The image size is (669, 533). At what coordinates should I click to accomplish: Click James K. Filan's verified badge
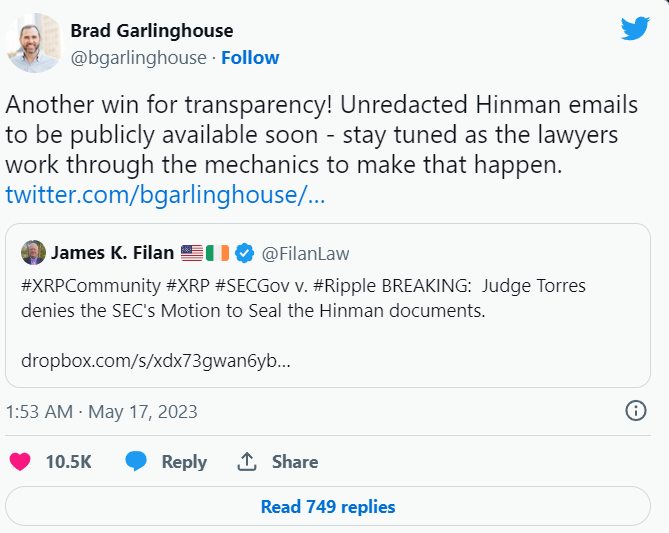(x=243, y=253)
